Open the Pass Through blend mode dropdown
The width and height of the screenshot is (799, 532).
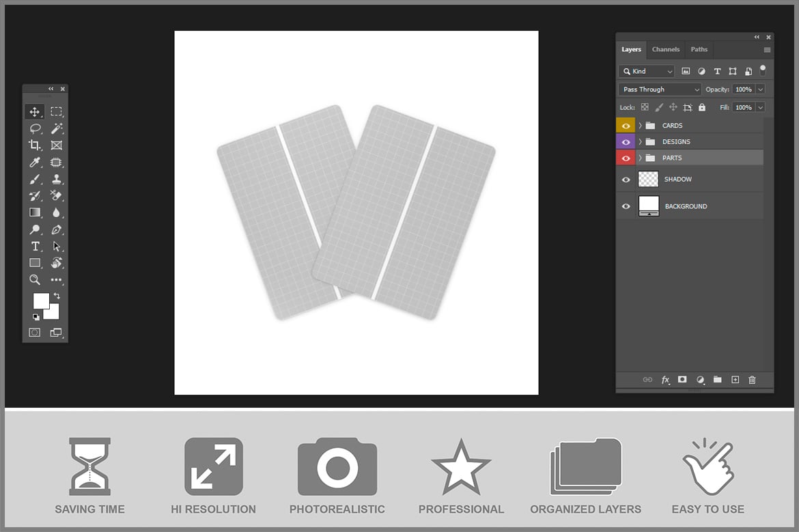[x=660, y=89]
